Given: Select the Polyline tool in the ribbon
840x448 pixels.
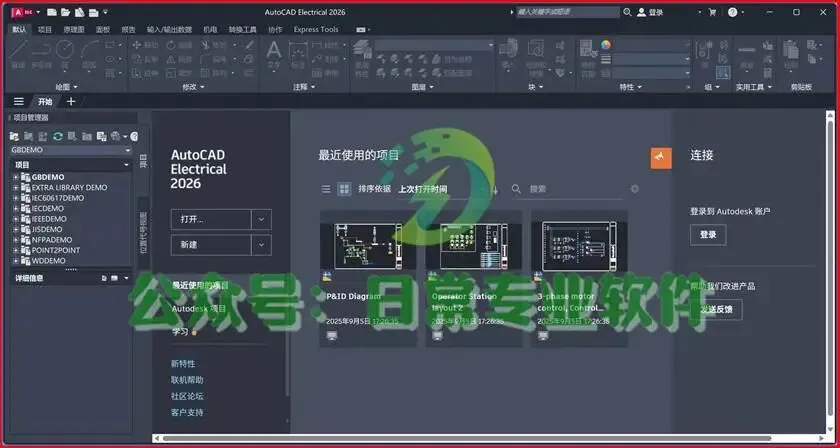Looking at the screenshot, I should tap(41, 54).
